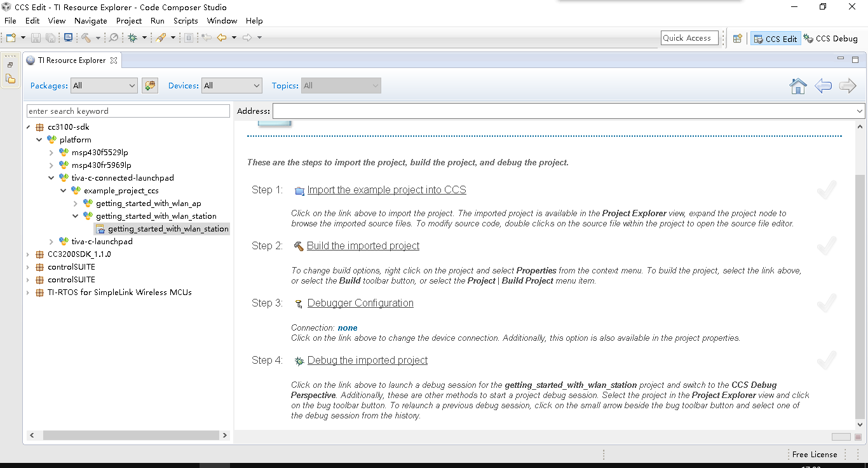868x468 pixels.
Task: Open the Navigate menu
Action: point(91,21)
